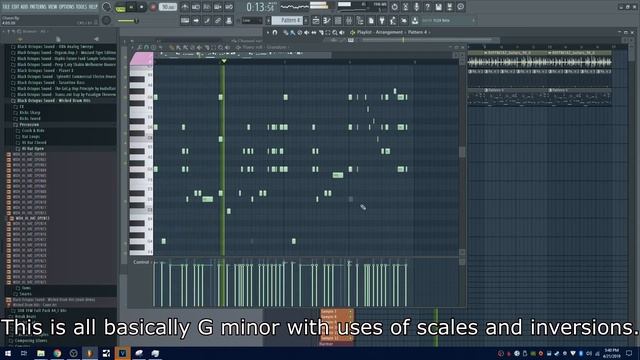Screen dimensions: 640x360
Task: Click the right-arrow icon in lower toolbar row
Action: click(x=196, y=20)
